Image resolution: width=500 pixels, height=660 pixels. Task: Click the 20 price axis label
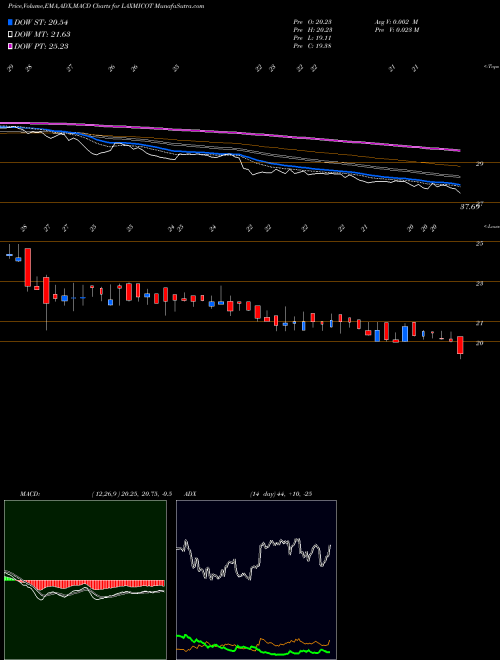click(479, 343)
